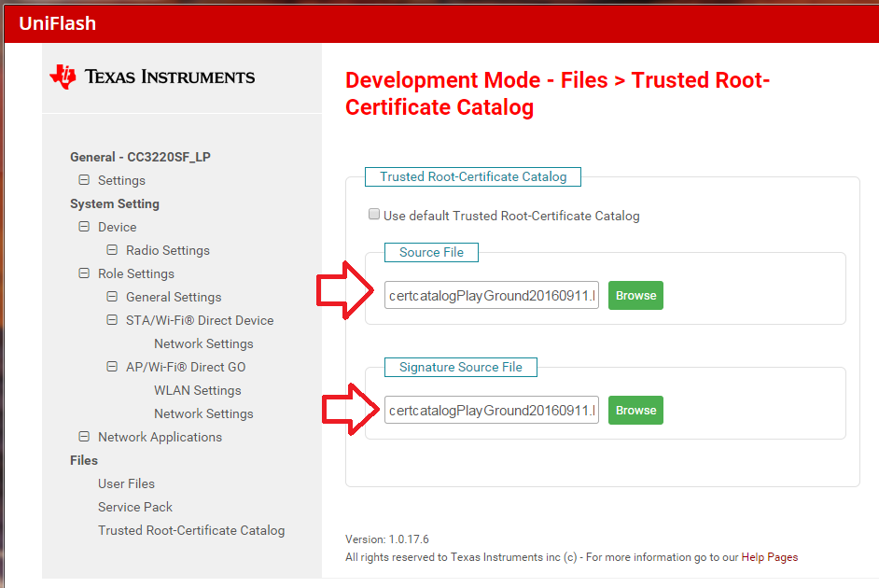Click the Signature Source File legend label
This screenshot has height=588, width=879.
coord(461,367)
